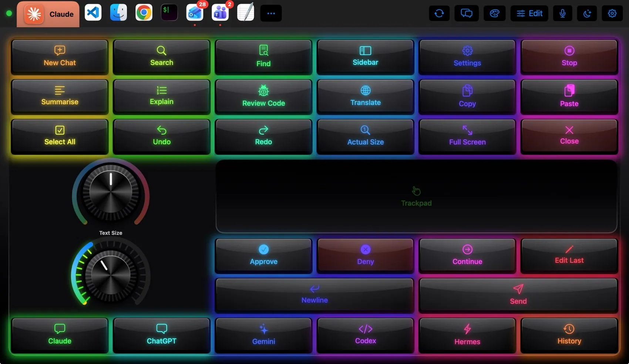Switch to Claude in bottom row

click(x=60, y=335)
